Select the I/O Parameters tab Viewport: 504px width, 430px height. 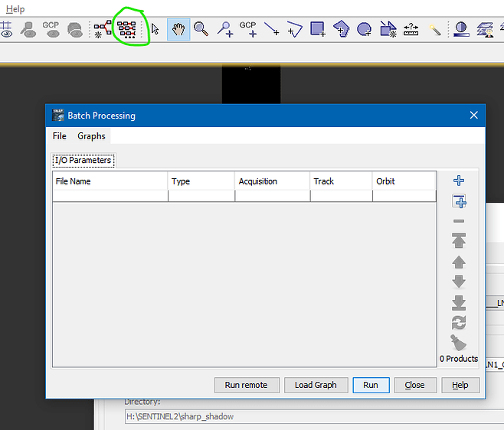pos(83,160)
